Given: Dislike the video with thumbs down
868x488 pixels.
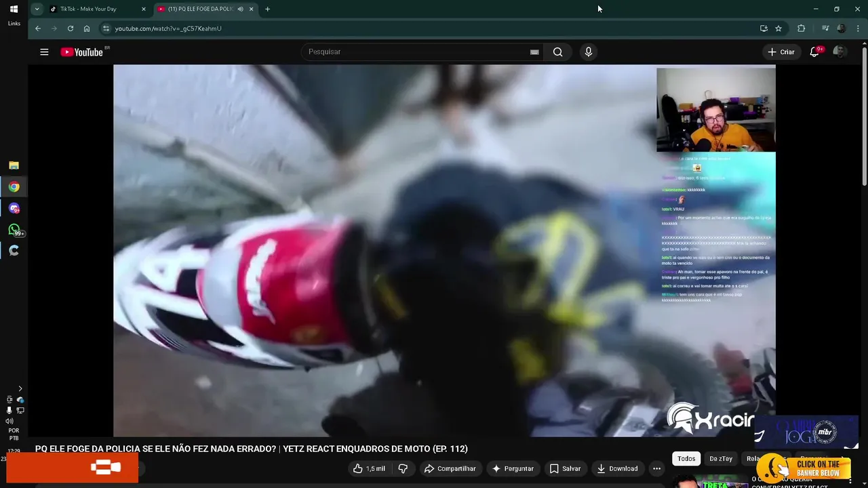Looking at the screenshot, I should [x=403, y=468].
